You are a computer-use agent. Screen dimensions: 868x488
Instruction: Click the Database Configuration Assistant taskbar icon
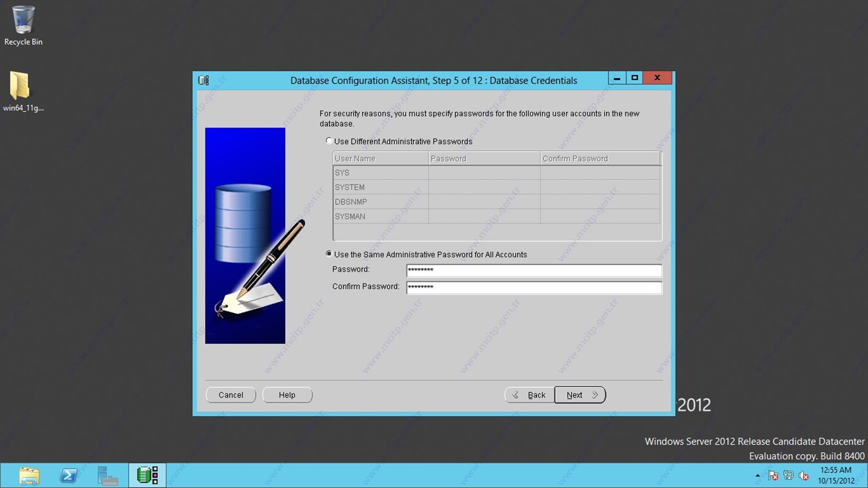pyautogui.click(x=147, y=476)
